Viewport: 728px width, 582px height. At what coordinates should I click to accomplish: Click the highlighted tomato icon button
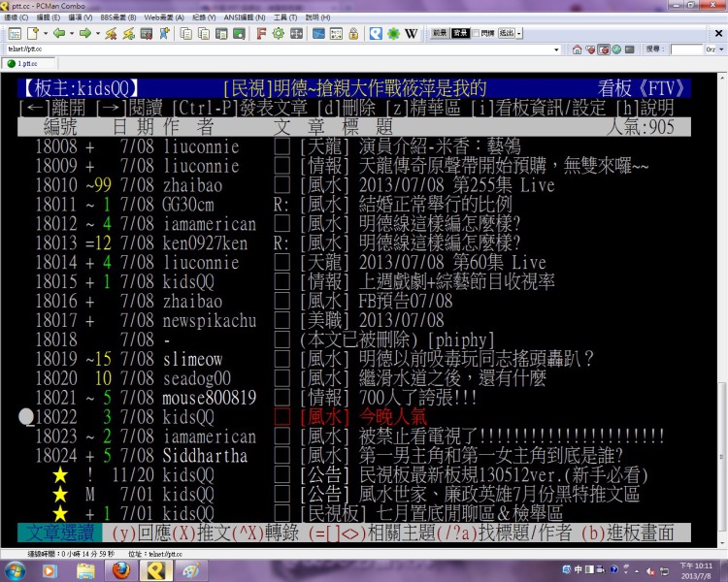[x=604, y=49]
